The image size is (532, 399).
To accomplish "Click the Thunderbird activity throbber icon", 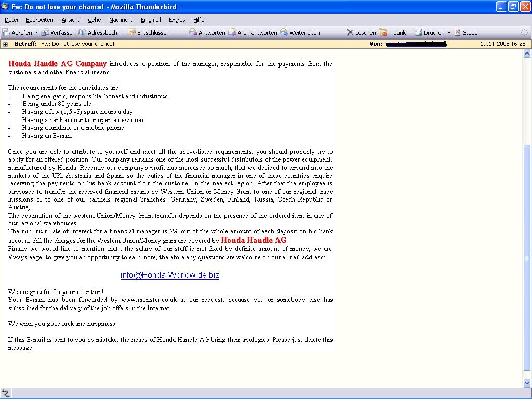I will pos(524,33).
